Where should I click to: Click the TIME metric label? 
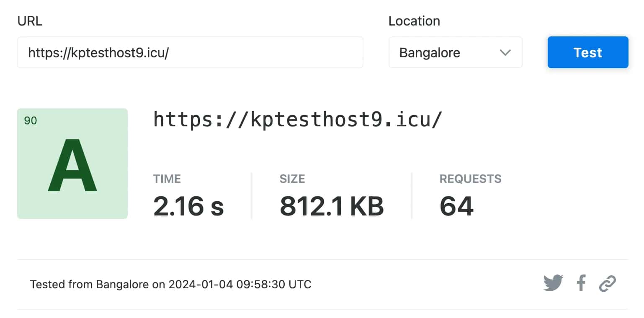167,179
